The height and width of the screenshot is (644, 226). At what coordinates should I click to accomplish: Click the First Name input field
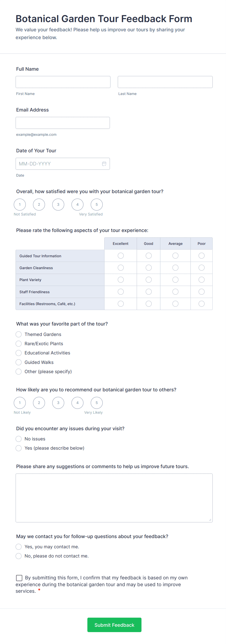click(x=63, y=82)
